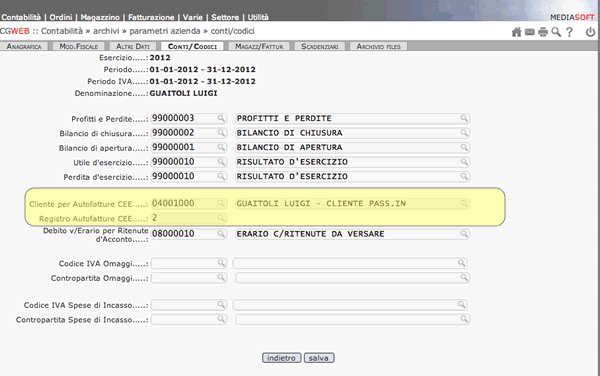Open the Scadenziari tab
Screen dimensions: 600x376
tap(320, 46)
